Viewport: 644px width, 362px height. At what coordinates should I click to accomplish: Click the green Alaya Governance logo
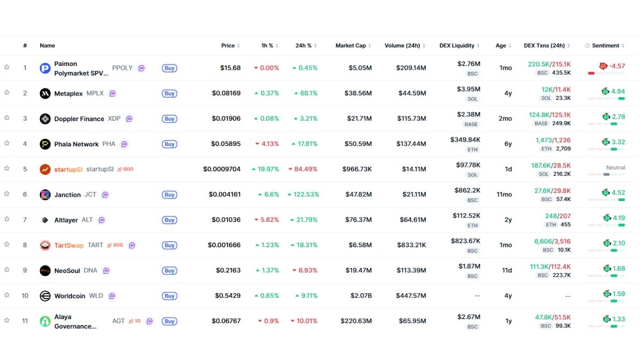coord(45,321)
